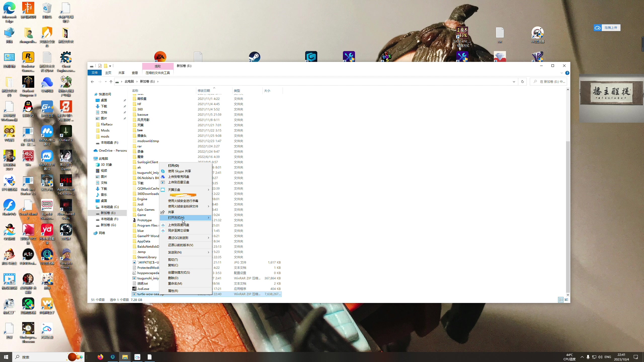
Task: Switch to details view button
Action: [561, 300]
